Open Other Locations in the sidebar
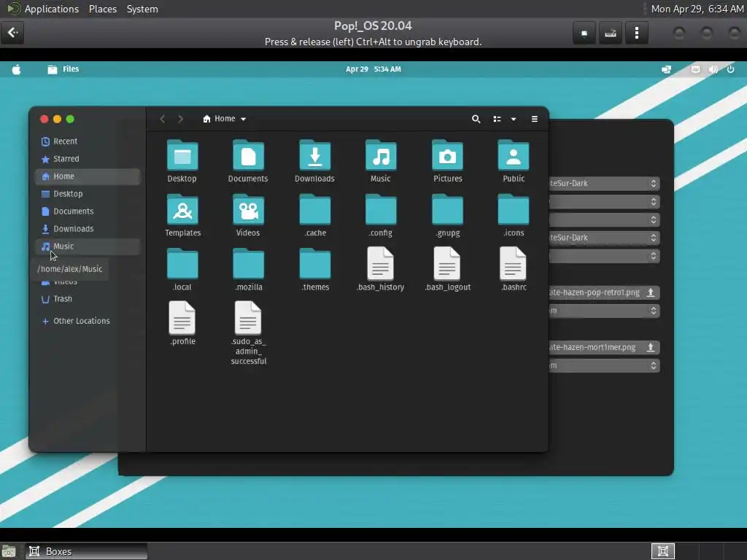The image size is (747, 560). tap(88, 321)
